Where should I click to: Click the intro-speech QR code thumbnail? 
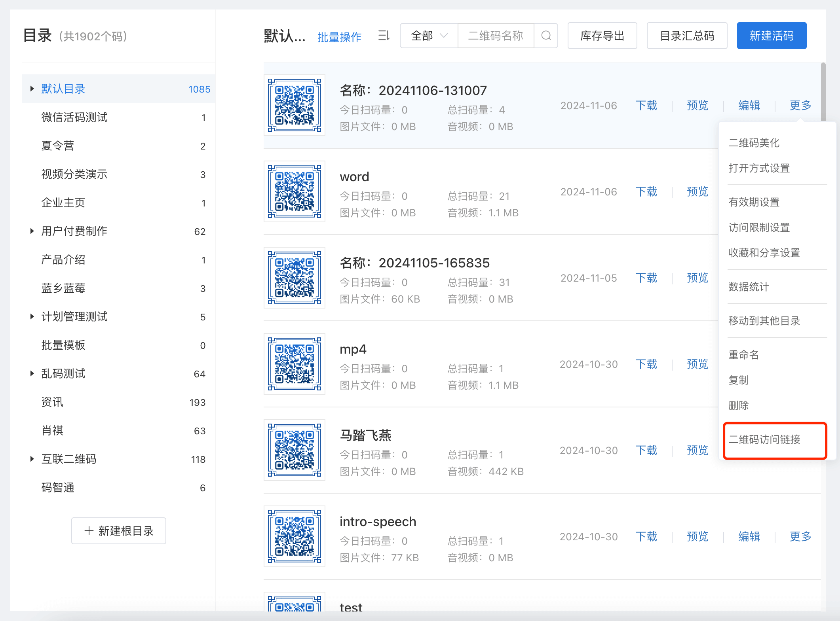pos(295,537)
